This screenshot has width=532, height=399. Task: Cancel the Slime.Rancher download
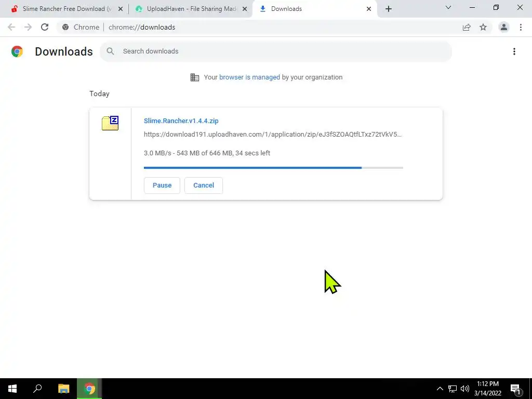(204, 185)
